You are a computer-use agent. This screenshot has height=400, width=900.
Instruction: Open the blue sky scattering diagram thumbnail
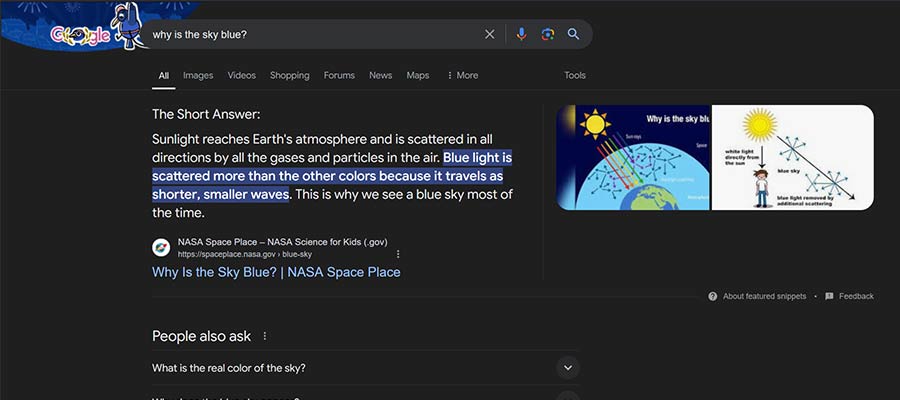point(793,157)
